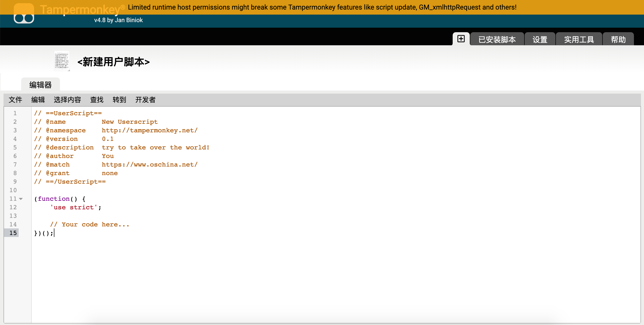Open the 文件 menu
Image resolution: width=644 pixels, height=325 pixels.
(x=15, y=100)
